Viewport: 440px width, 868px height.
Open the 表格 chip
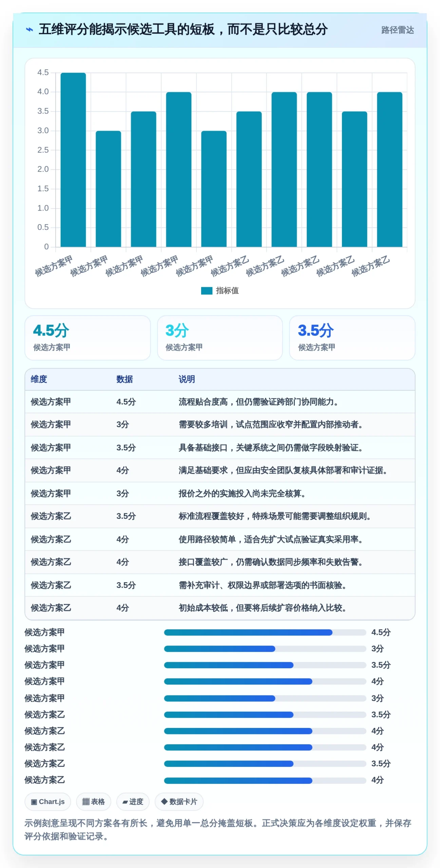point(93,802)
